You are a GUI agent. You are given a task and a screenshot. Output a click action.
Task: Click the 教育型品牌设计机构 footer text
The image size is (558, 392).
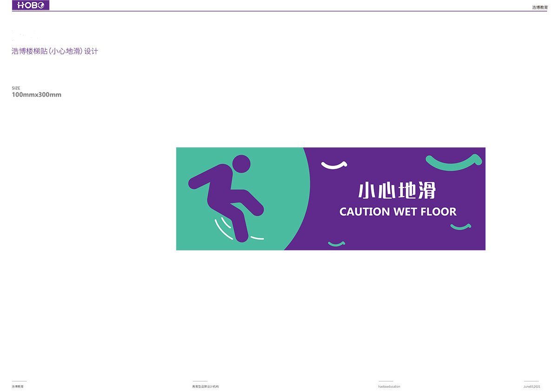[x=206, y=386]
